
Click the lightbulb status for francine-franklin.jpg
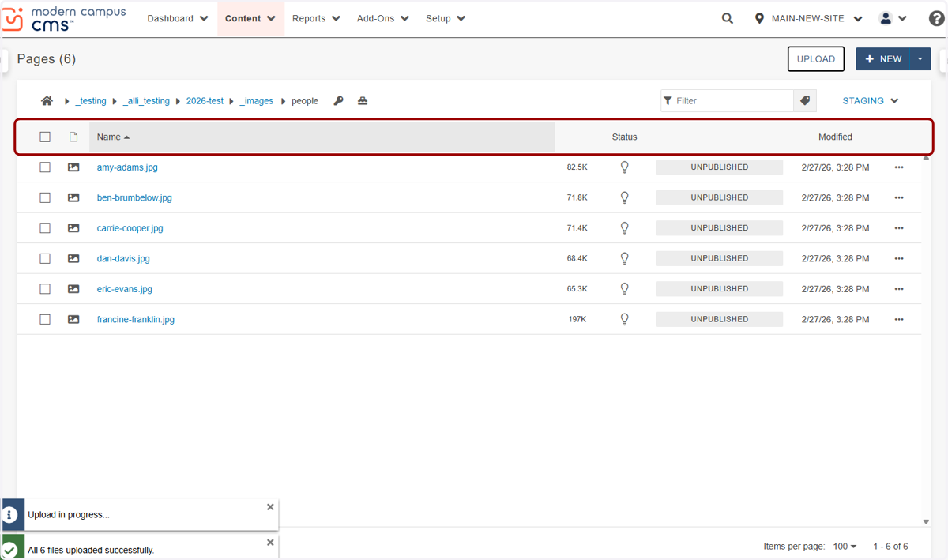click(x=625, y=319)
